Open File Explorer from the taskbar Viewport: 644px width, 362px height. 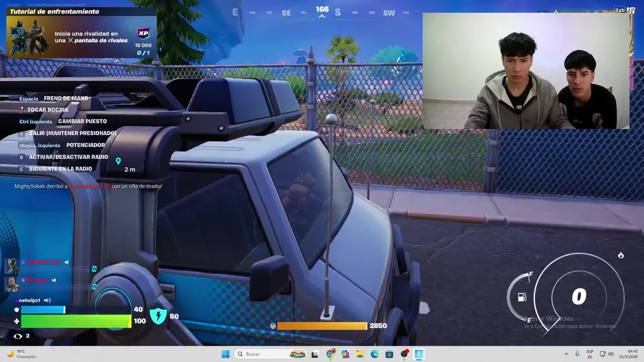pyautogui.click(x=360, y=354)
